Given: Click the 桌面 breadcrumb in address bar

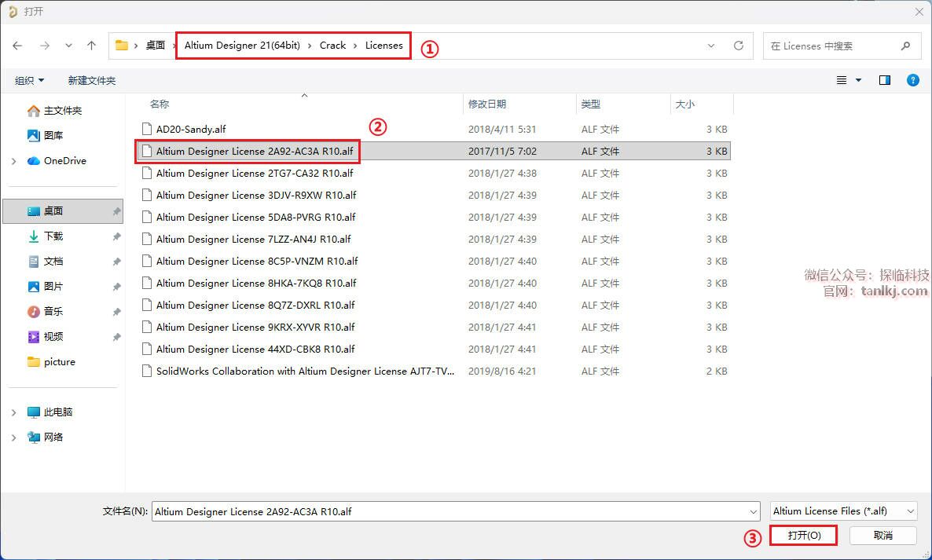Looking at the screenshot, I should (x=155, y=45).
